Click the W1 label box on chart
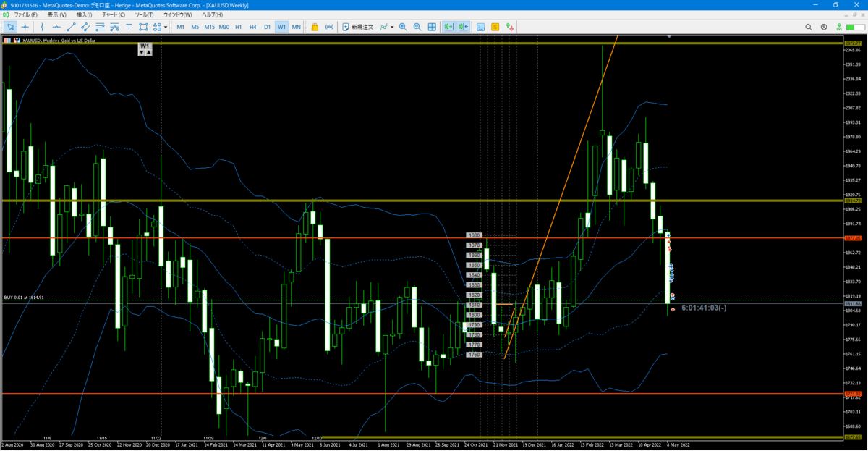 point(145,46)
